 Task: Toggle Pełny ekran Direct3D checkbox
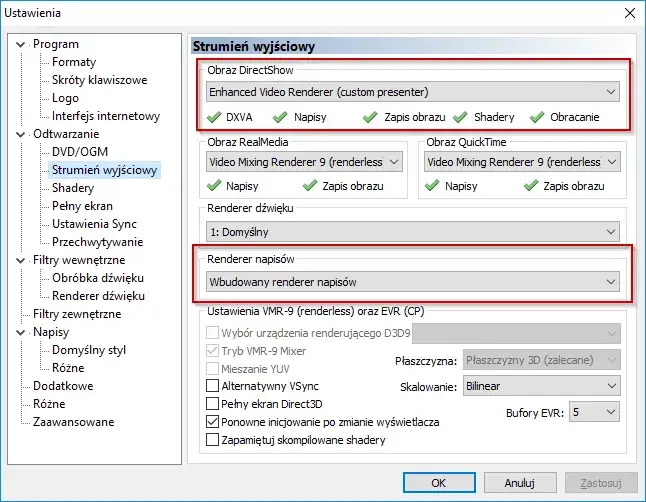click(212, 403)
